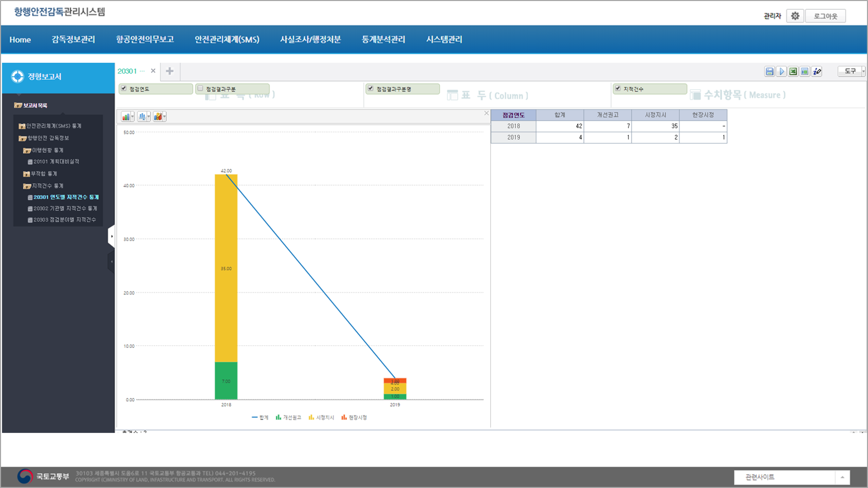
Task: Open the 사실조사/행정처분 menu
Action: click(310, 40)
